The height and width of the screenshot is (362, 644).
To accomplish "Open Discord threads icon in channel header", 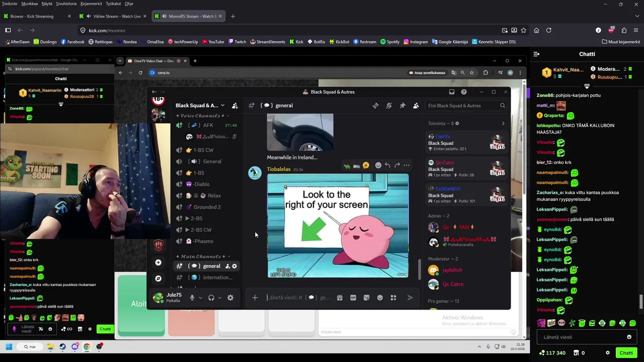I will (x=375, y=106).
